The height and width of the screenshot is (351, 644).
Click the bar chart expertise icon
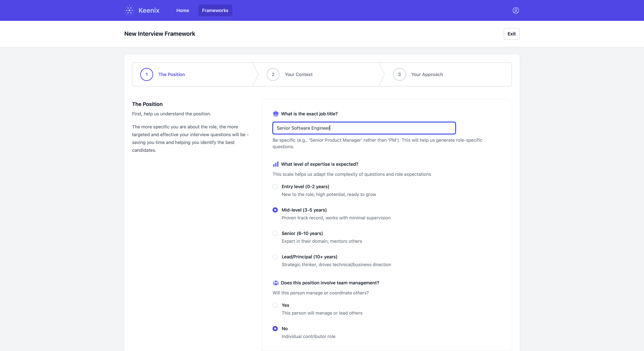(x=275, y=164)
